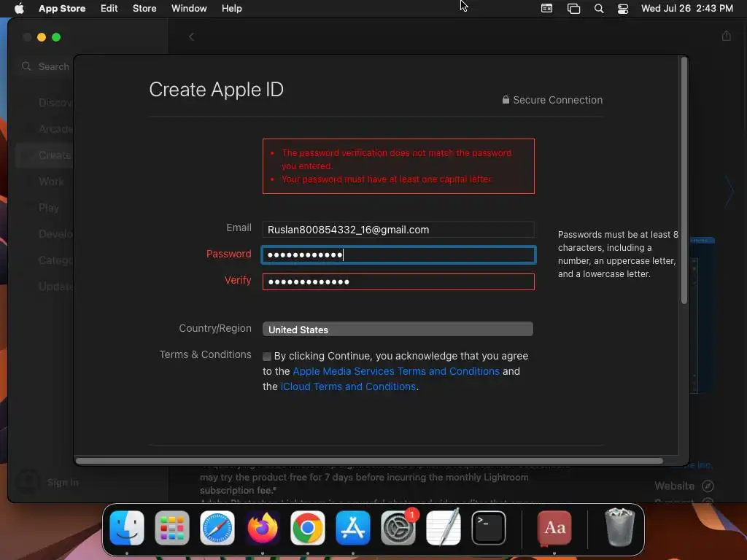Click the horizontal scrollbar of the dialog
The width and height of the screenshot is (747, 560).
pos(369,461)
